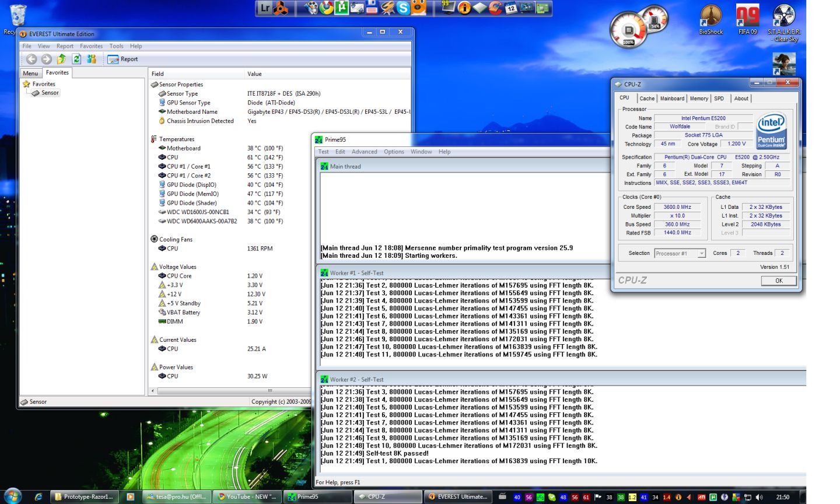840x504 pixels.
Task: Click the Worker #1 - Self-Test title bar
Action: coord(462,273)
